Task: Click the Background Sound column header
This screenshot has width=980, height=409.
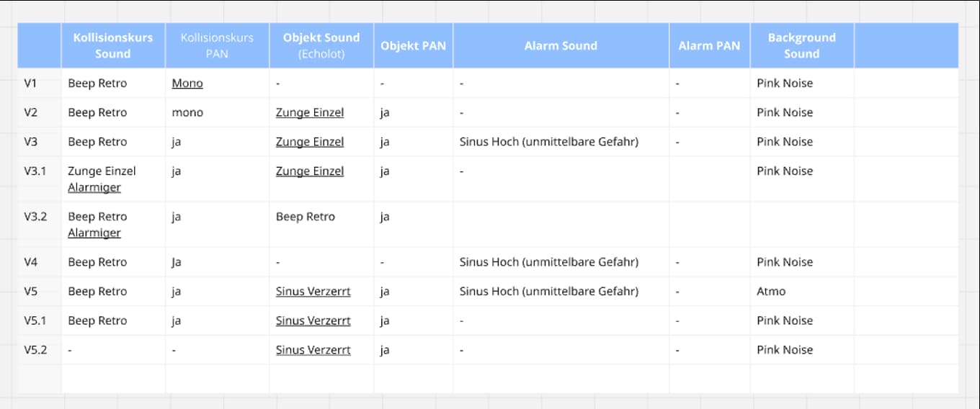Action: click(x=801, y=45)
